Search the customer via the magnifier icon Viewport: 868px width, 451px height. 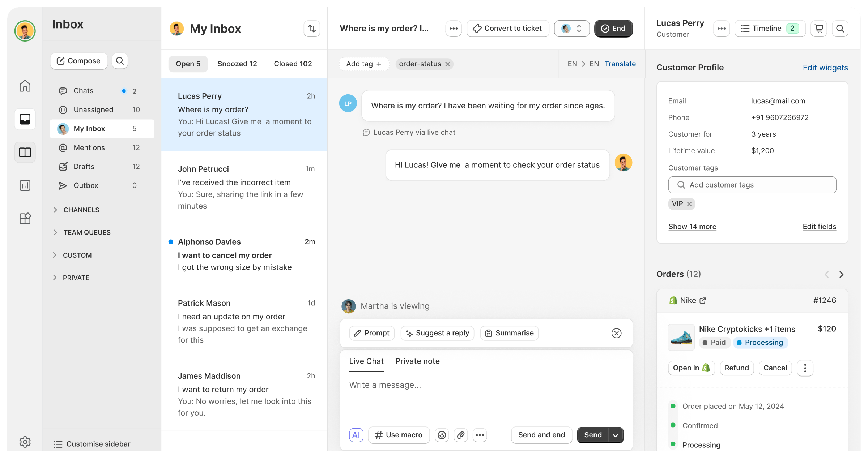point(841,28)
